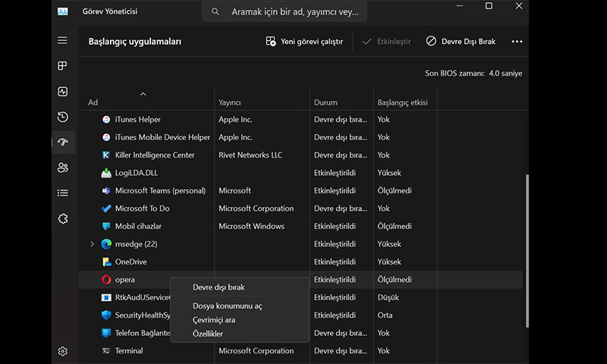Image resolution: width=607 pixels, height=364 pixels.
Task: Click the iTunes Helper icon
Action: point(106,120)
